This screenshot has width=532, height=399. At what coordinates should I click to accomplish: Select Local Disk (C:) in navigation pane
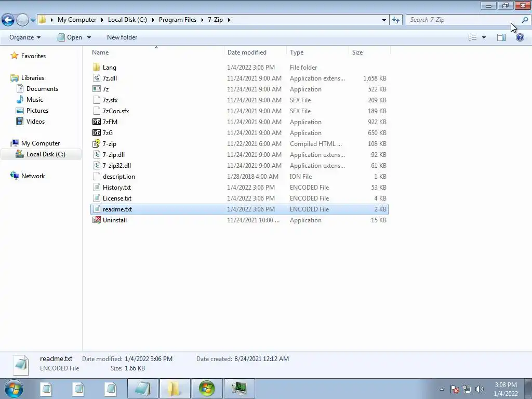(46, 154)
